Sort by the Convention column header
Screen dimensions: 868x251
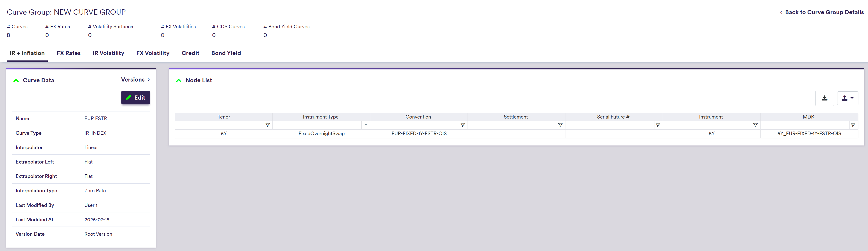418,117
